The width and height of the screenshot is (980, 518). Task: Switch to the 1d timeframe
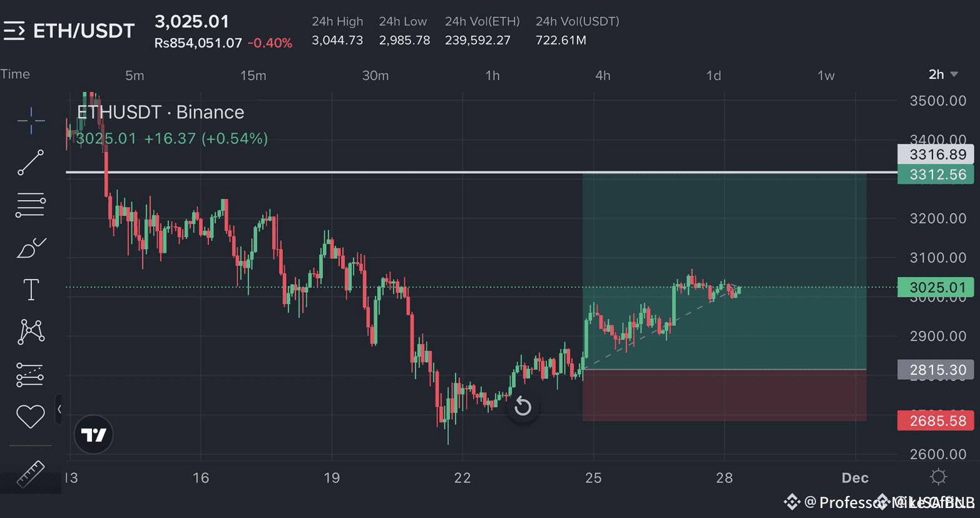coord(713,76)
